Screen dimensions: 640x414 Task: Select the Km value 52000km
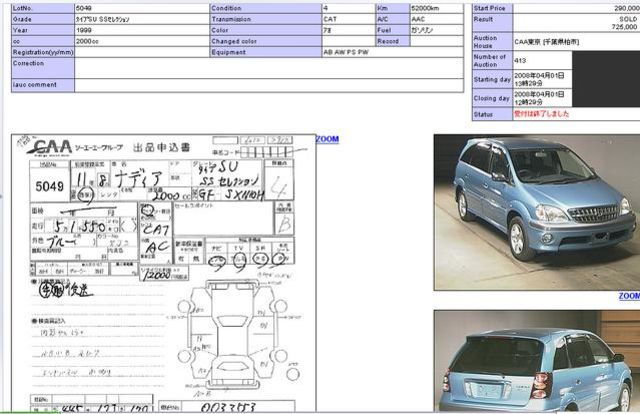pyautogui.click(x=425, y=8)
